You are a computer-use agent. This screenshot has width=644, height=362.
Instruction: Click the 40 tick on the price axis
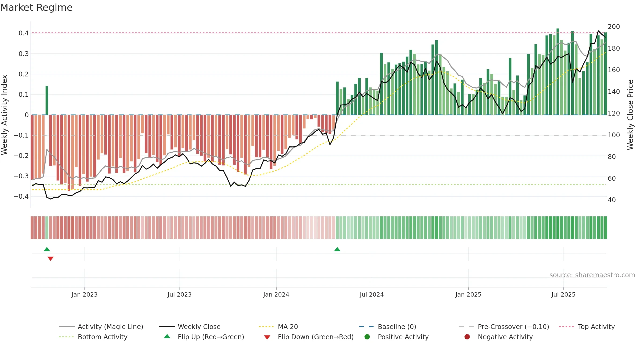coord(612,200)
